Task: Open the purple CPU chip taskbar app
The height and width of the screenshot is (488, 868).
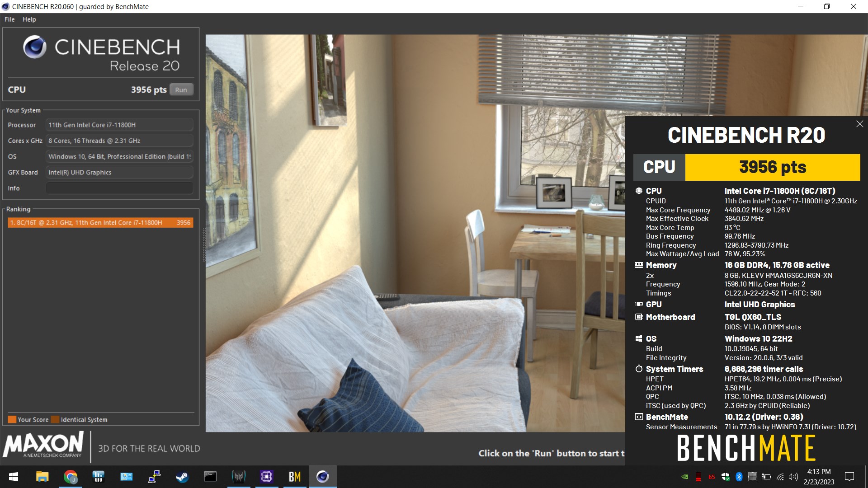Action: [267, 477]
